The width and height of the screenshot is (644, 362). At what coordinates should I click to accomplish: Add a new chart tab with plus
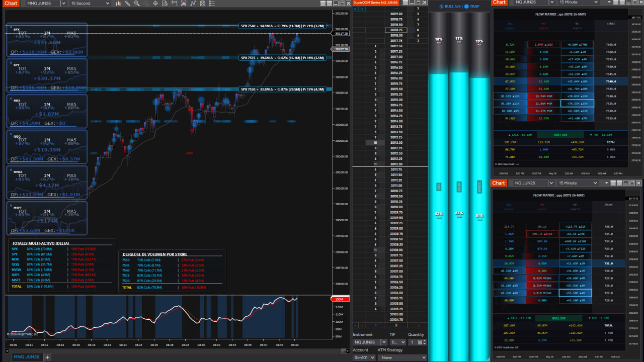point(47,357)
